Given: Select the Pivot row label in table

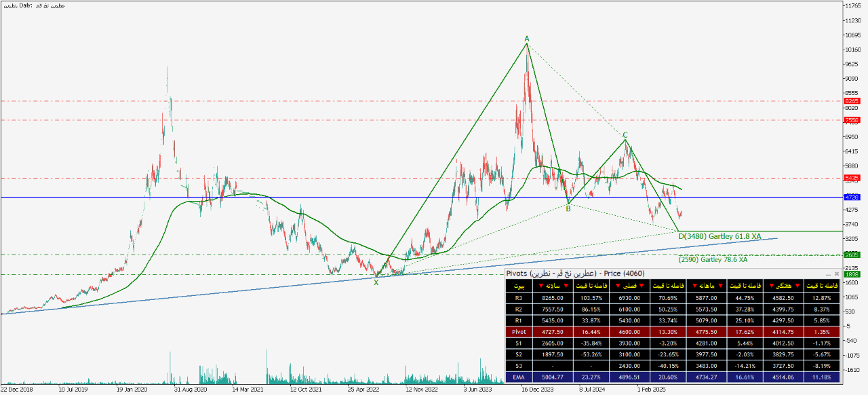Looking at the screenshot, I should pyautogui.click(x=519, y=333).
